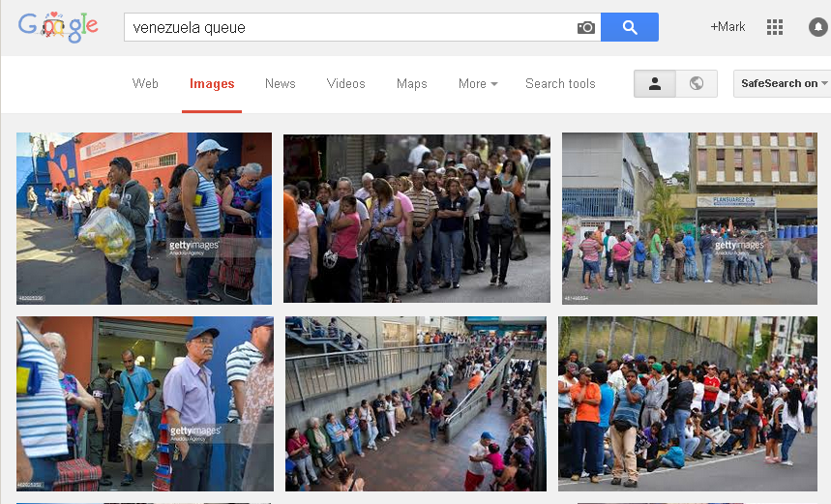This screenshot has width=831, height=504.
Task: Click the blue magnifier search button
Action: [630, 27]
